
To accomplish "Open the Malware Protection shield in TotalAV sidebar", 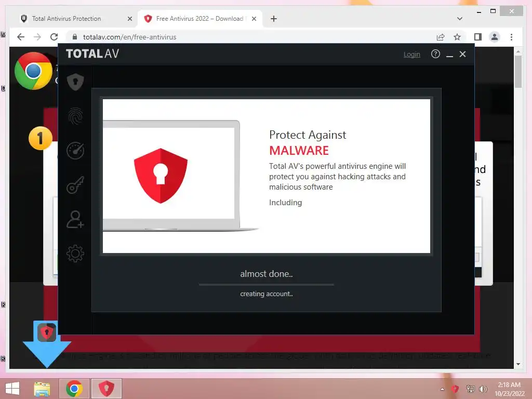I will (x=75, y=82).
